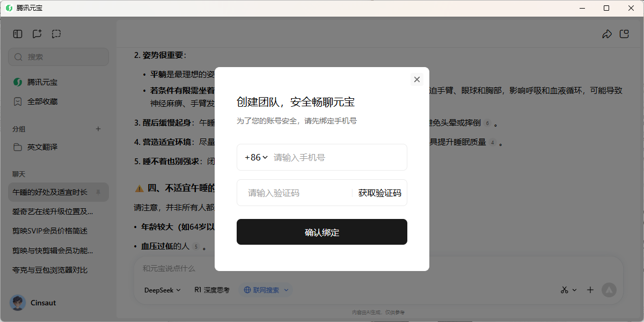
Task: Click the magnifier icon in the search box
Action: (19, 57)
